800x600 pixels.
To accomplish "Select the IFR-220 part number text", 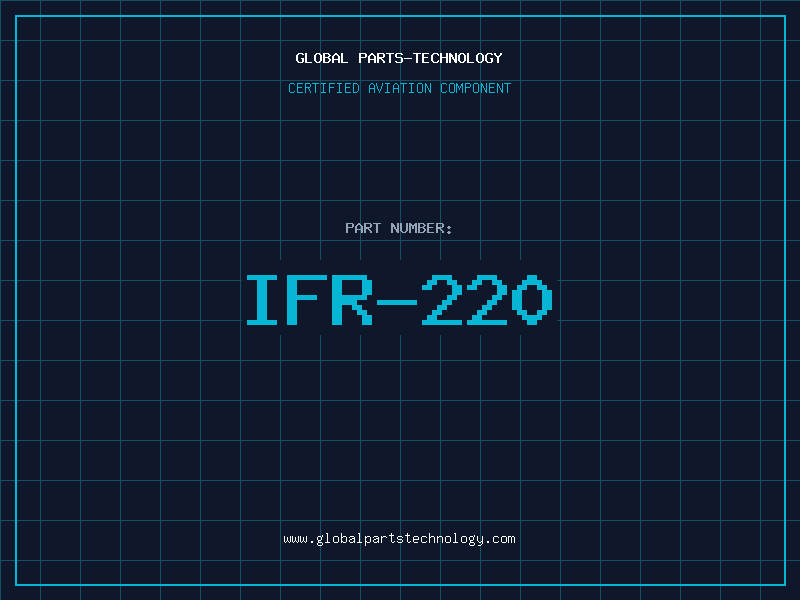I will click(x=399, y=299).
